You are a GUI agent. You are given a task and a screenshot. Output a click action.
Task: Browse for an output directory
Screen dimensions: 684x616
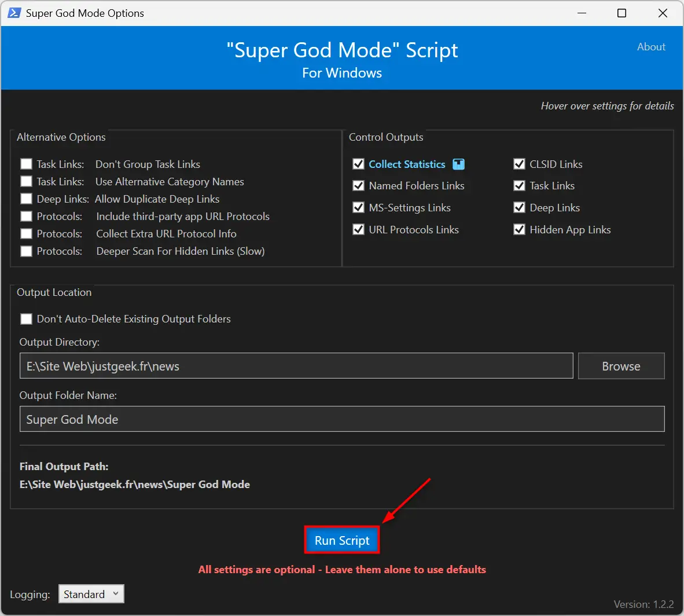click(621, 366)
